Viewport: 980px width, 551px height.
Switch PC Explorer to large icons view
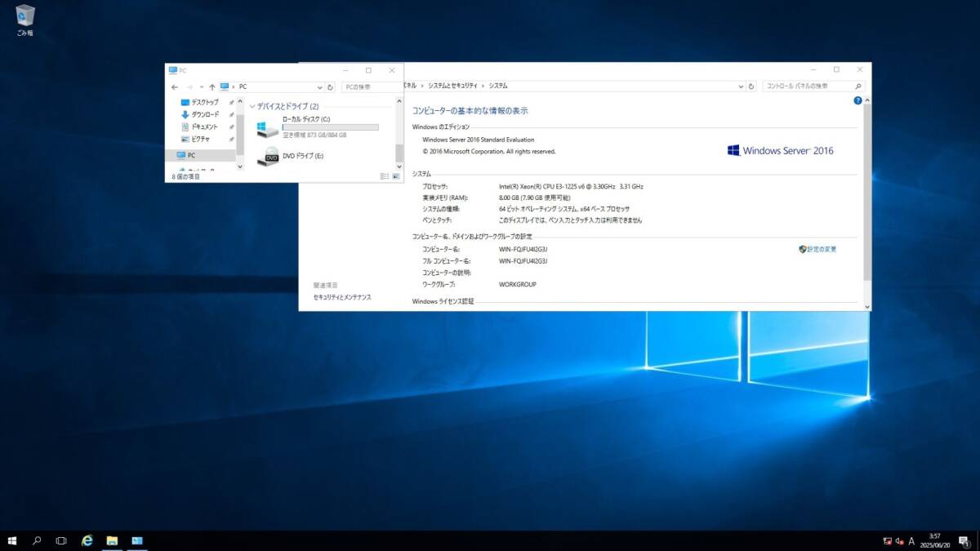click(396, 176)
